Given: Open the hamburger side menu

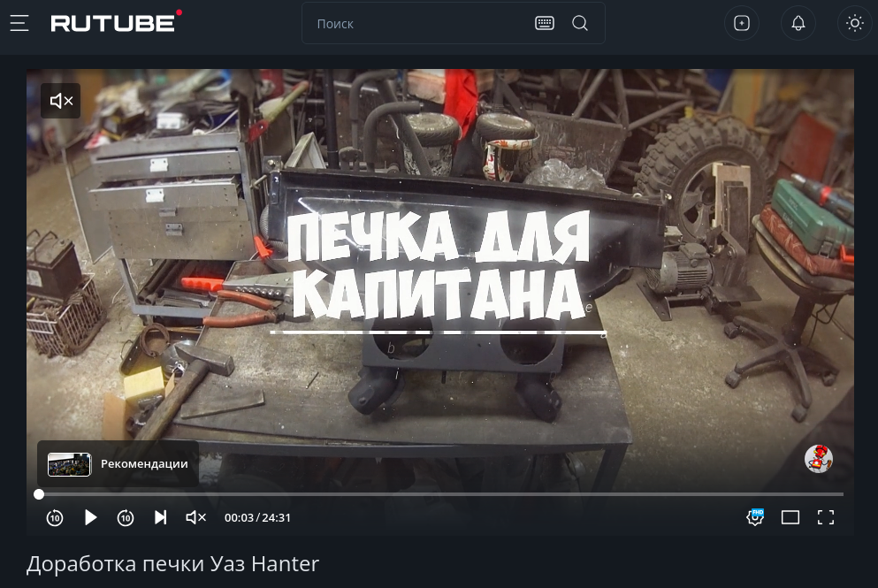Looking at the screenshot, I should pos(19,24).
